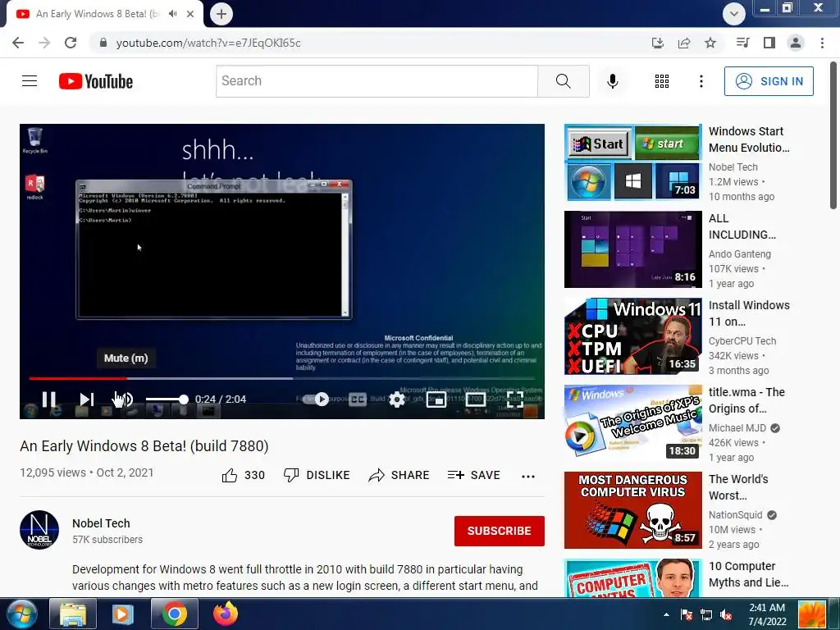Open NationSquid channel name link
The width and height of the screenshot is (840, 630).
[x=735, y=515]
